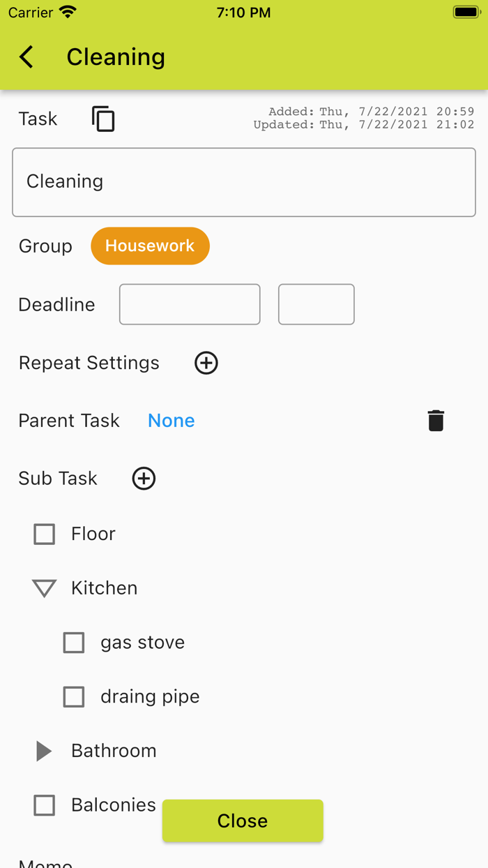Mark gas stove as complete

point(74,643)
